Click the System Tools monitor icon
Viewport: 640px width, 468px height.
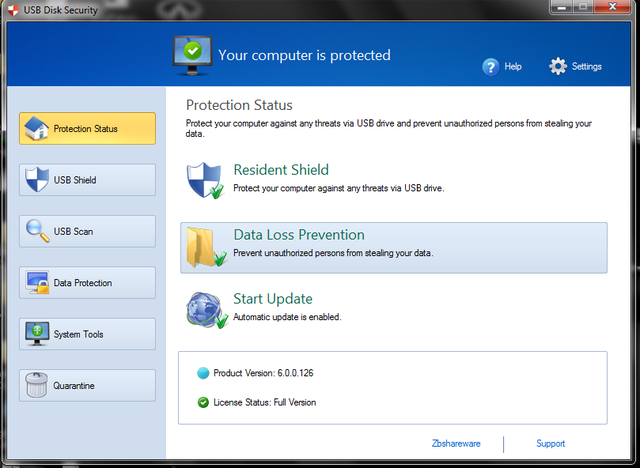point(37,334)
